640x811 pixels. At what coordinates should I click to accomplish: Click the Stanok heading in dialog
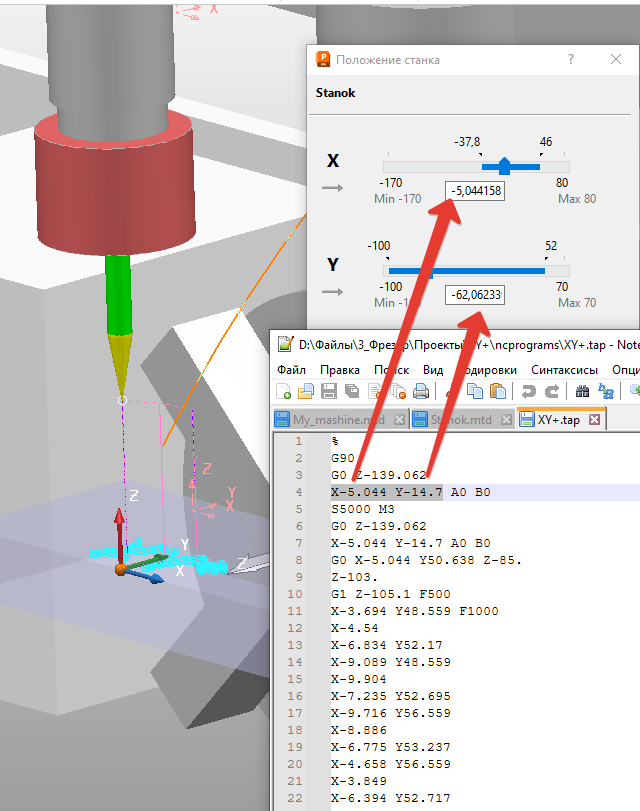click(335, 93)
